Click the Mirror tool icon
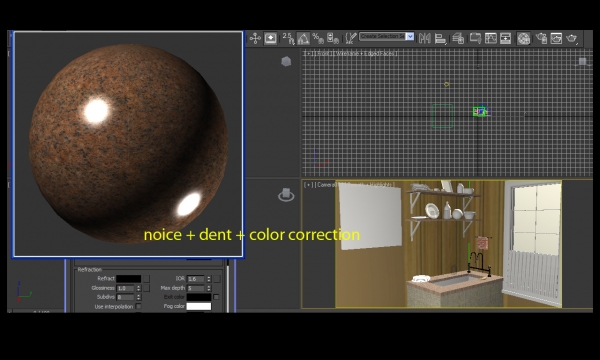The width and height of the screenshot is (600, 360). click(425, 38)
